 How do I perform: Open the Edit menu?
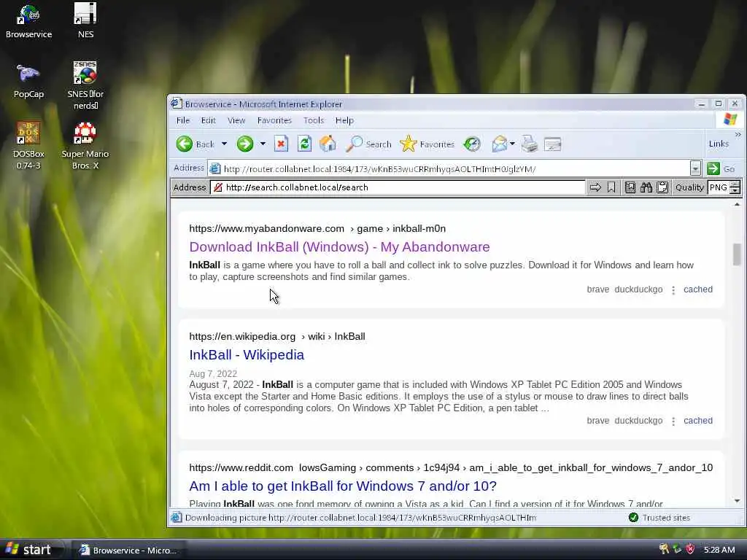[x=208, y=120]
